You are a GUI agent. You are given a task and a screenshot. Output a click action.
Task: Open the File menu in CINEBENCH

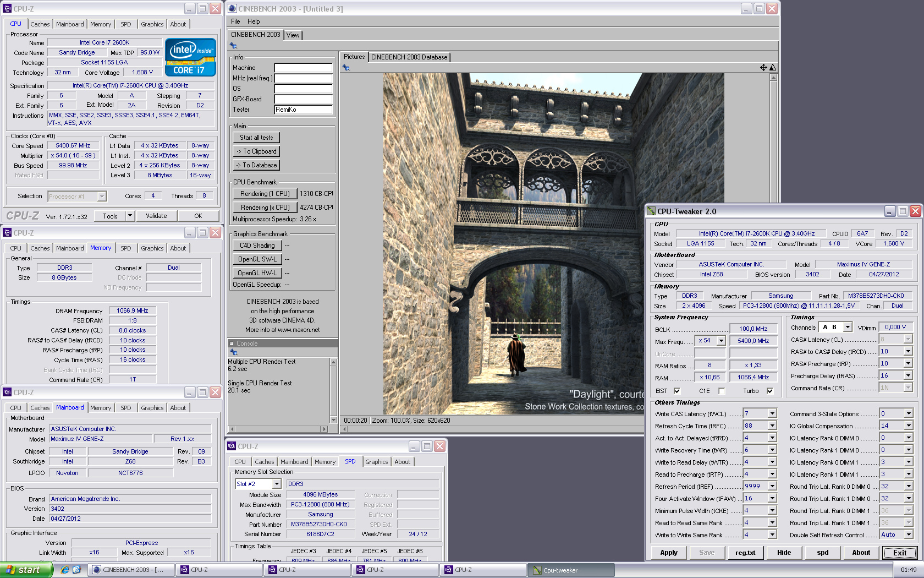[x=235, y=21]
